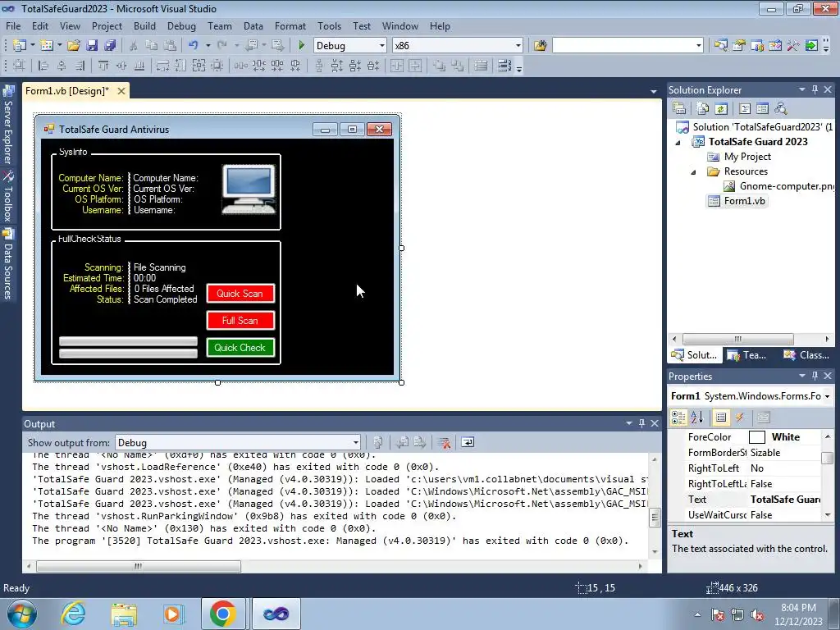Click the red Quick Scan button
The image size is (840, 630).
point(240,294)
